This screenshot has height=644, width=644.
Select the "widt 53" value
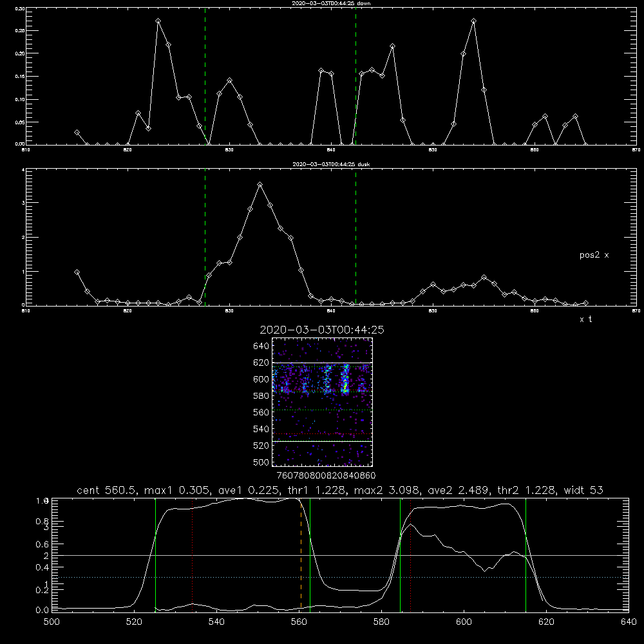click(583, 490)
